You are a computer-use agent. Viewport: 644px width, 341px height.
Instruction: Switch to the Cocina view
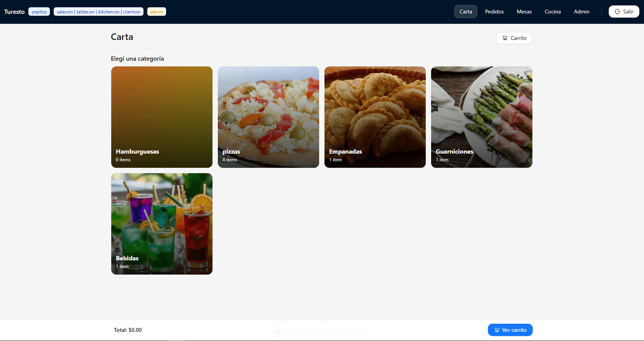click(x=553, y=12)
